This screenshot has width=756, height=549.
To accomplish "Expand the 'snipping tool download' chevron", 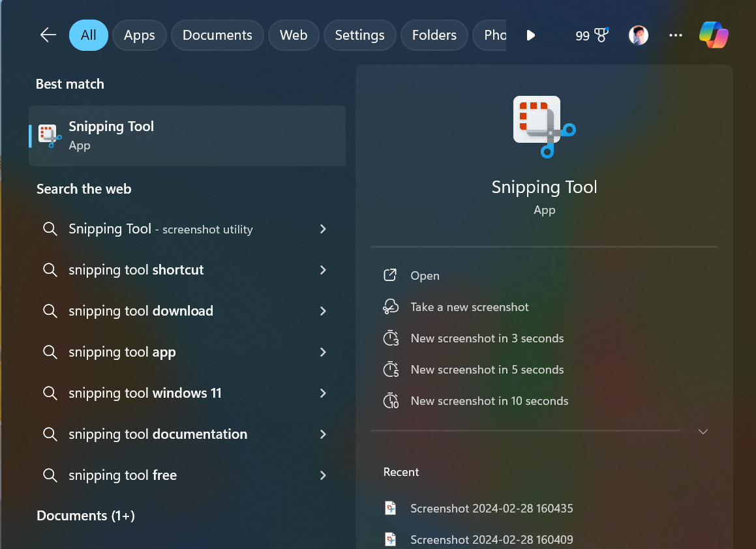I will pos(323,311).
